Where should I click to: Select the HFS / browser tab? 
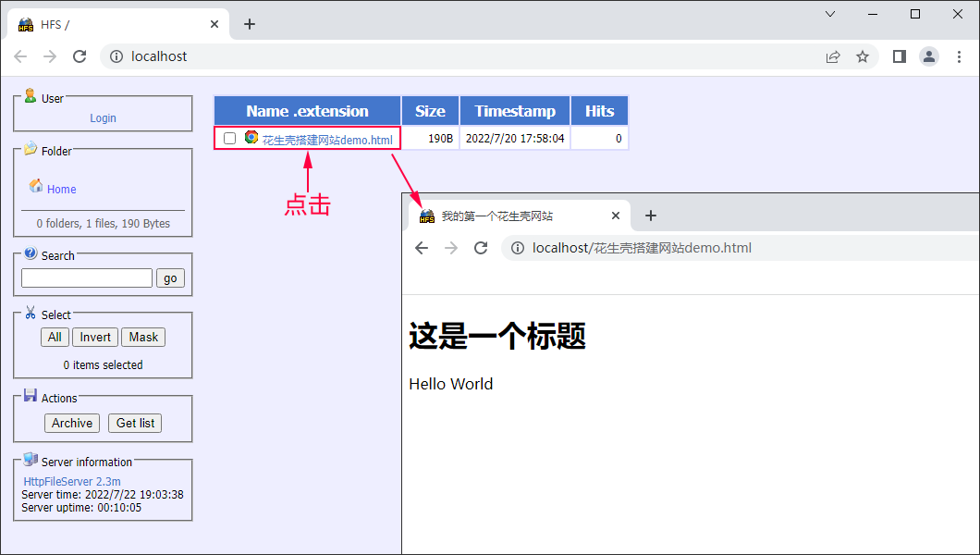click(x=111, y=24)
